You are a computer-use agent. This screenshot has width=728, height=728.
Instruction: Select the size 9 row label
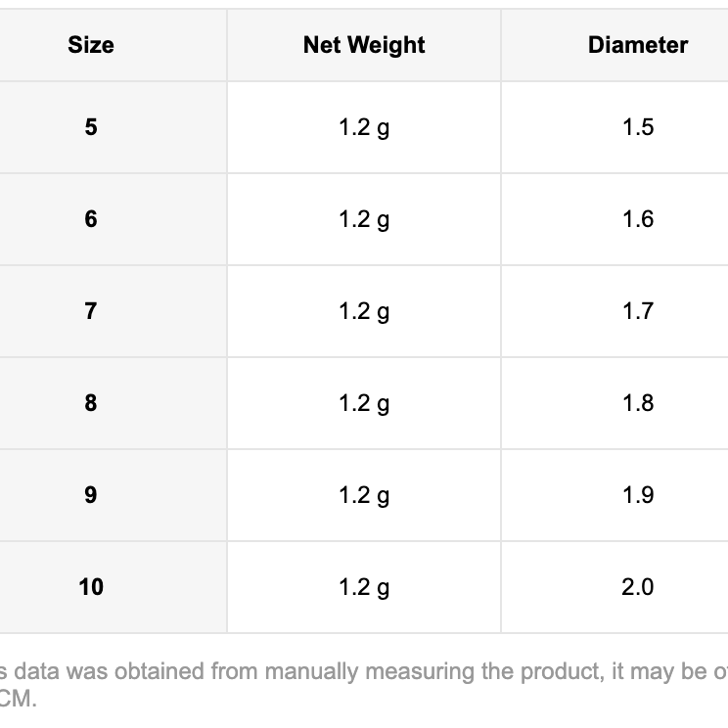(x=91, y=495)
